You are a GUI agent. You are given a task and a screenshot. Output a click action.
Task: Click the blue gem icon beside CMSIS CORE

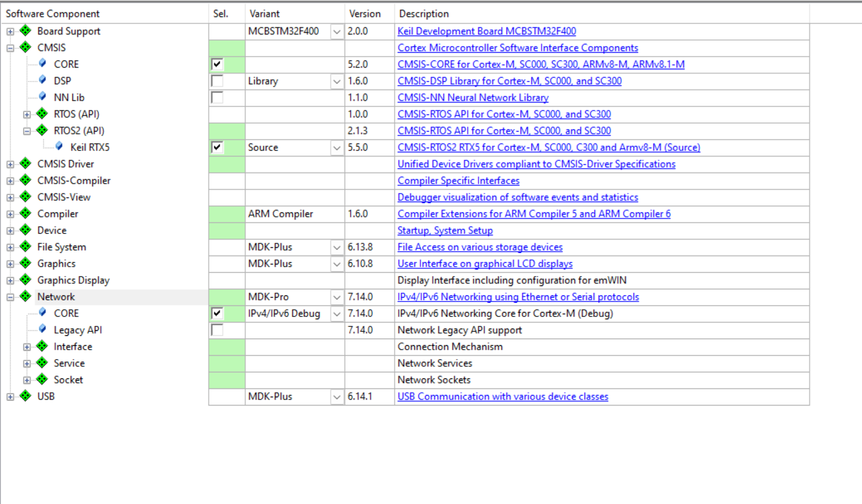coord(43,64)
